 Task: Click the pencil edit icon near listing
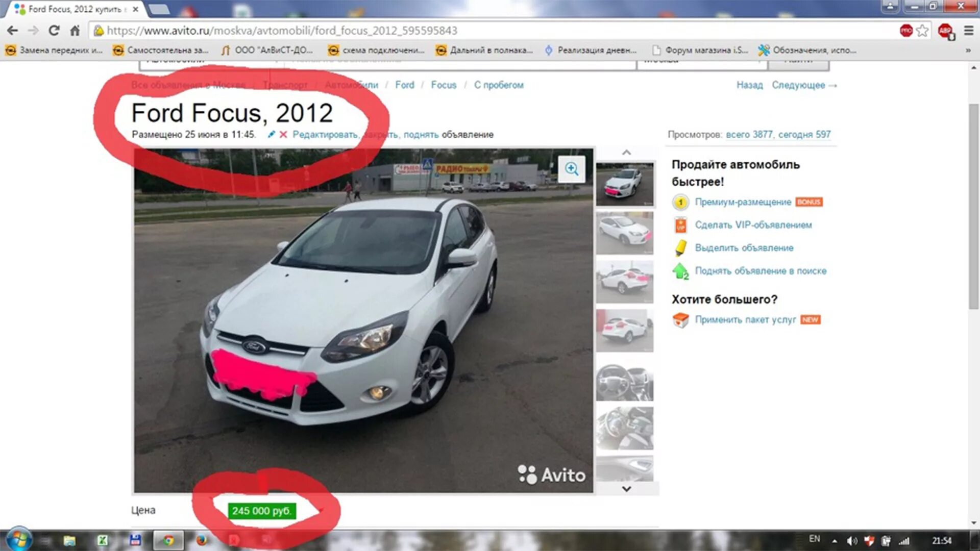click(271, 134)
